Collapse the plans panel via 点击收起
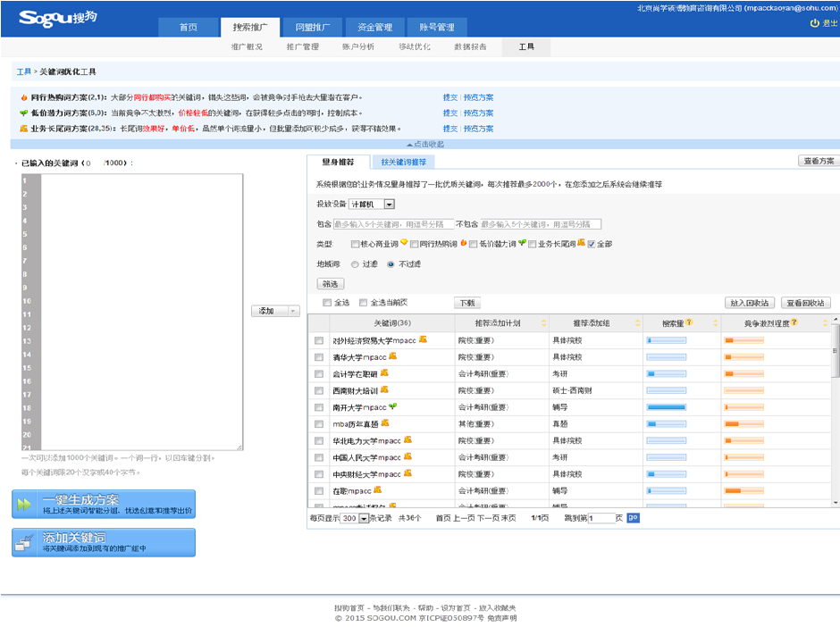This screenshot has height=627, width=840. coord(424,144)
